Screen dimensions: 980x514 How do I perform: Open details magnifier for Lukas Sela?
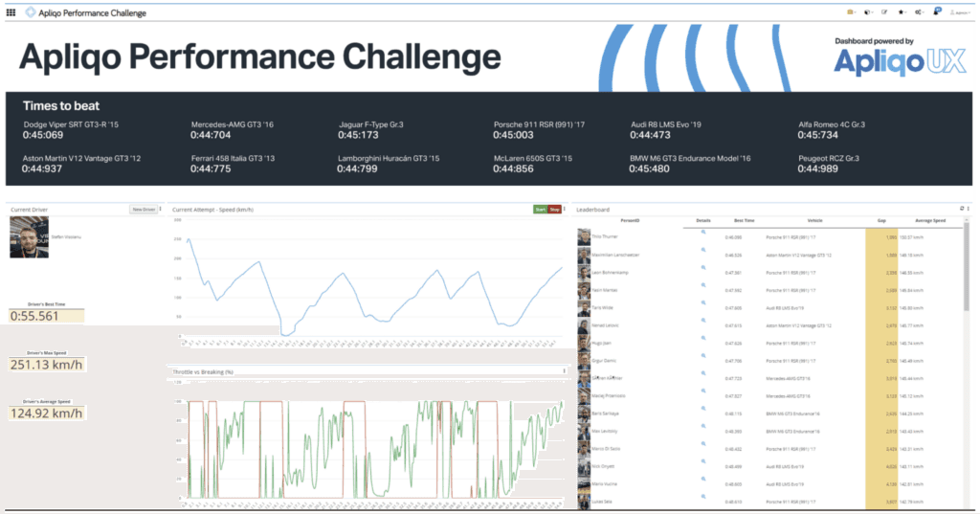(x=703, y=497)
